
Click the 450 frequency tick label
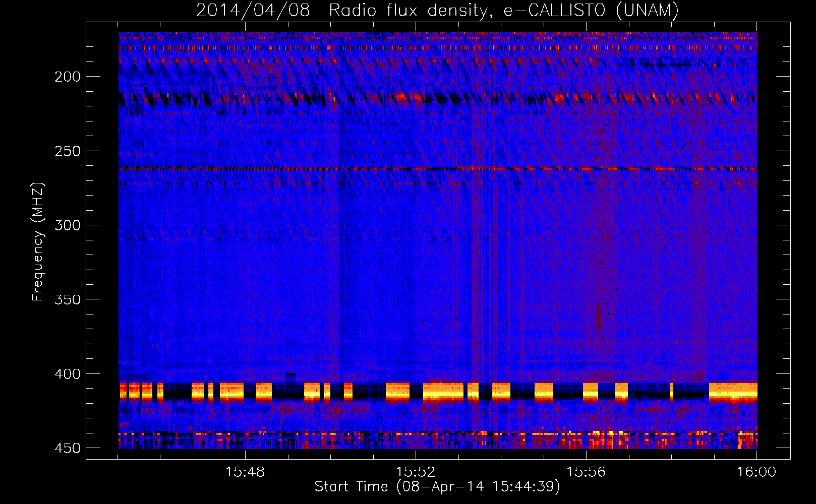(x=68, y=448)
